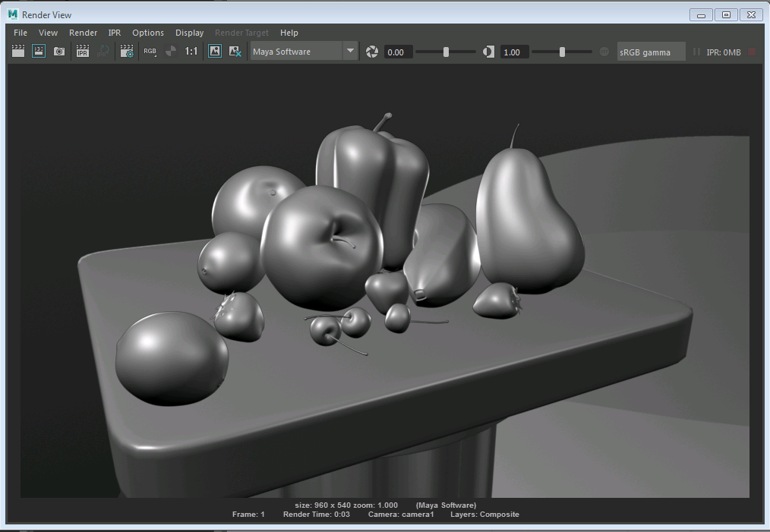770x532 pixels.
Task: Open the RGB channels dropdown arrow
Action: (153, 56)
